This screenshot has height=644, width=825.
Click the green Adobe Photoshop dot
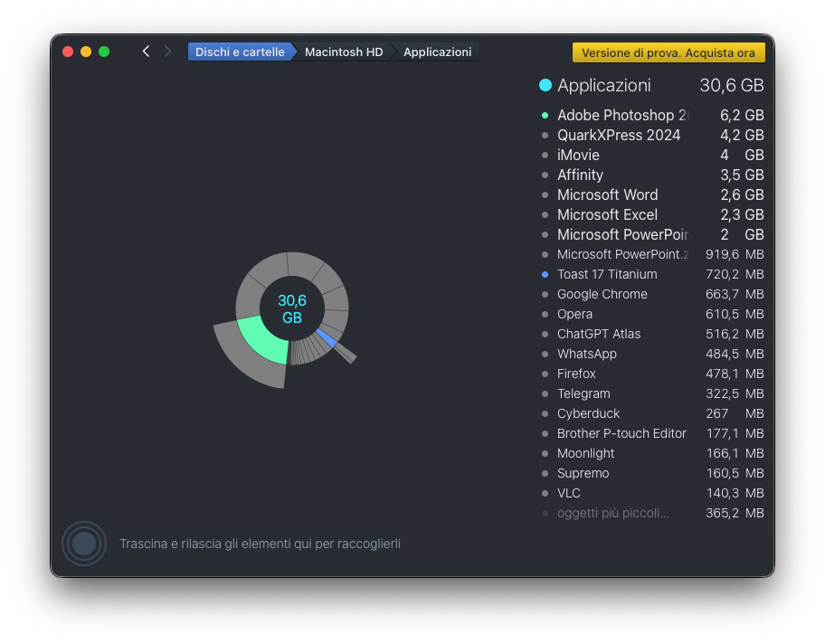(x=545, y=115)
